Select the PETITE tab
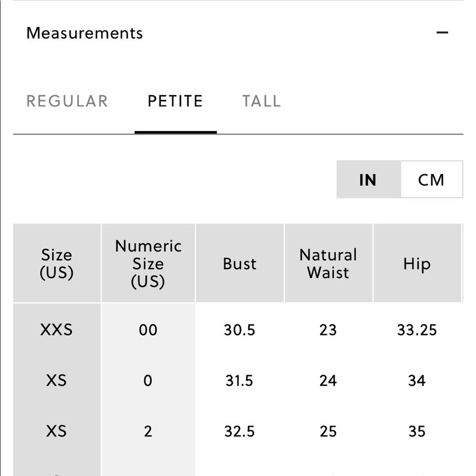 coord(175,101)
